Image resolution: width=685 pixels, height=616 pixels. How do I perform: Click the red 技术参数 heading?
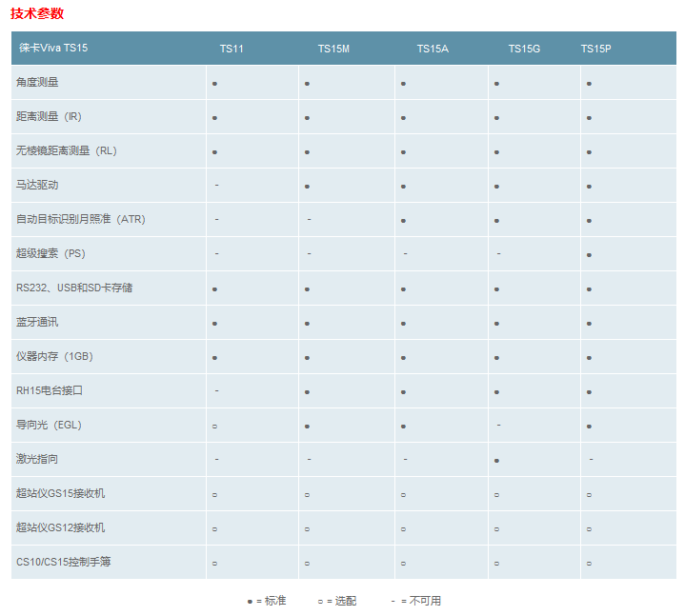pos(37,13)
